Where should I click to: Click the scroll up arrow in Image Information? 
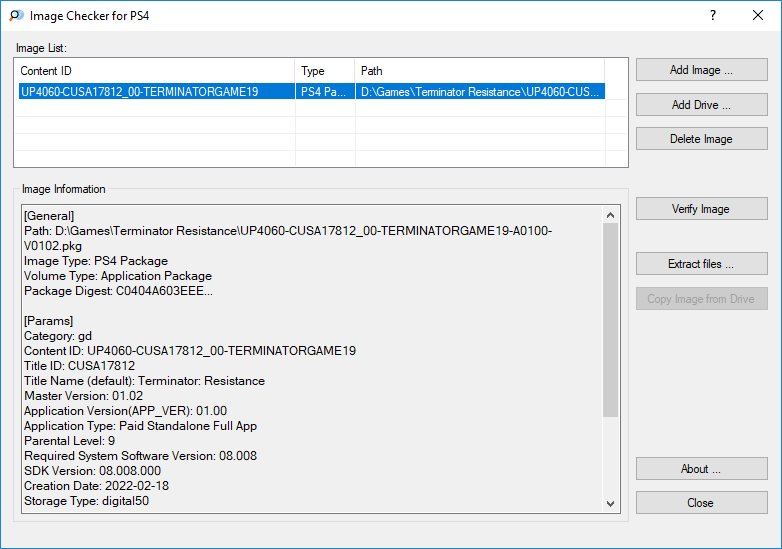tap(610, 215)
